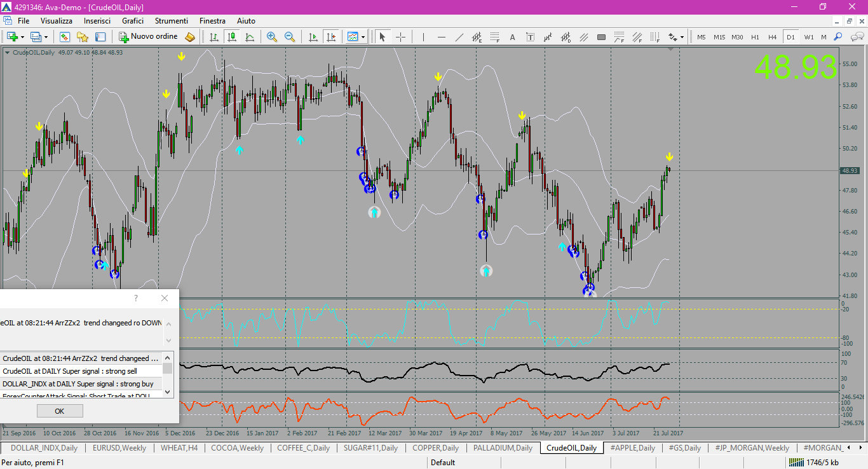Click the alert dialog help question mark

pos(135,298)
